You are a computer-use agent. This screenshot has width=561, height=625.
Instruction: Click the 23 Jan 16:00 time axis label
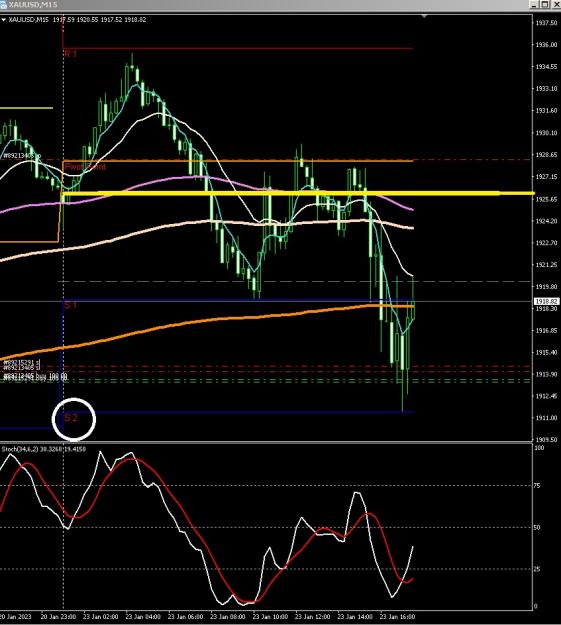[x=397, y=617]
